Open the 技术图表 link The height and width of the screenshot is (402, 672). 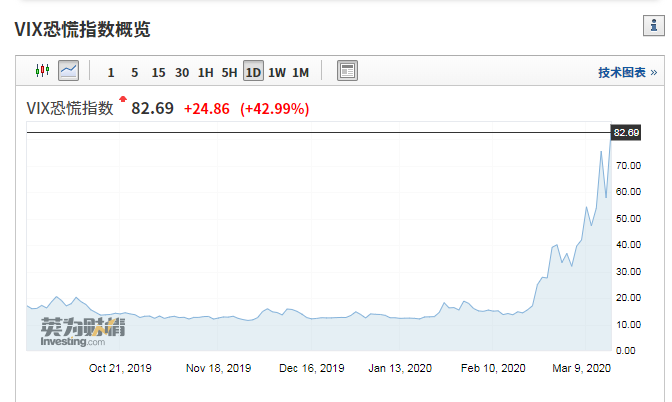coord(627,72)
